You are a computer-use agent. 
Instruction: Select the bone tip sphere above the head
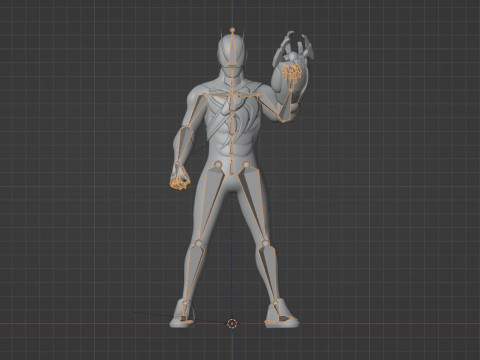pos(232,30)
